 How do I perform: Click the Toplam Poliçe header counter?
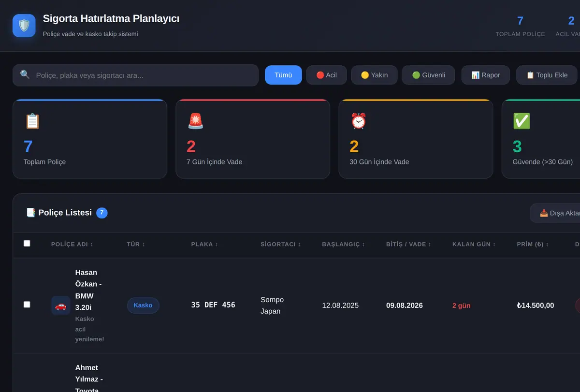pyautogui.click(x=520, y=26)
